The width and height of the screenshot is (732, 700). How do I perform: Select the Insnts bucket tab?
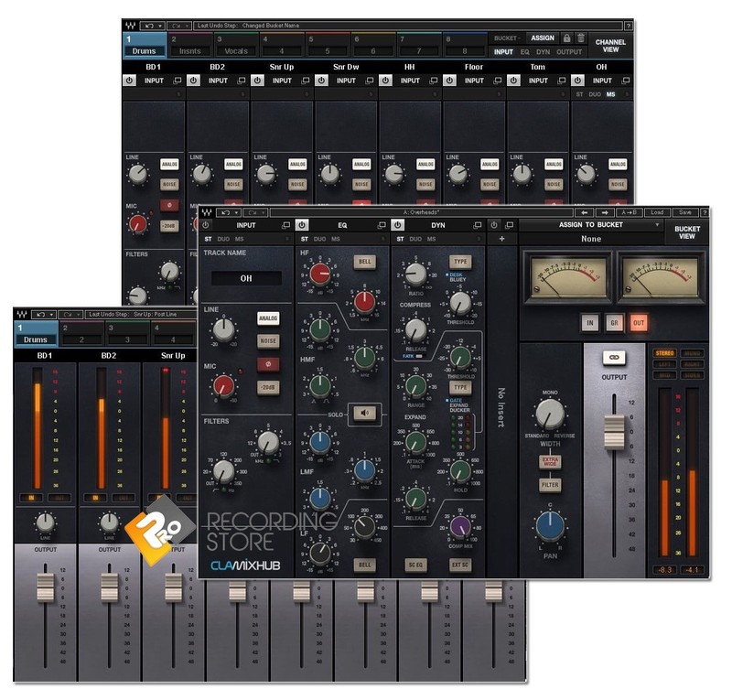point(189,46)
